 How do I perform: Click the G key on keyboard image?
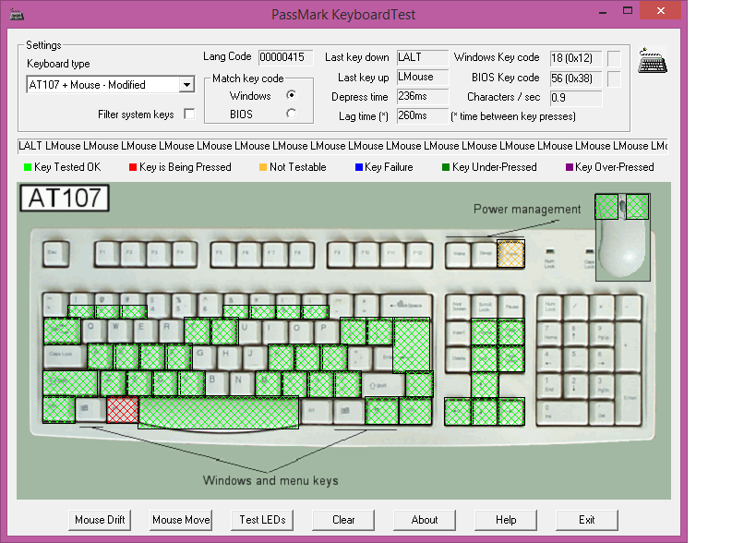click(204, 356)
